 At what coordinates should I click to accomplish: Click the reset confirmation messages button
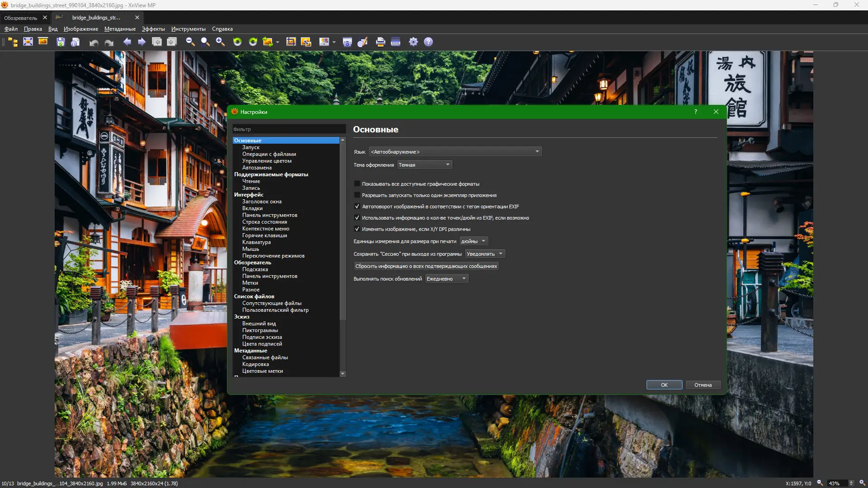click(426, 266)
